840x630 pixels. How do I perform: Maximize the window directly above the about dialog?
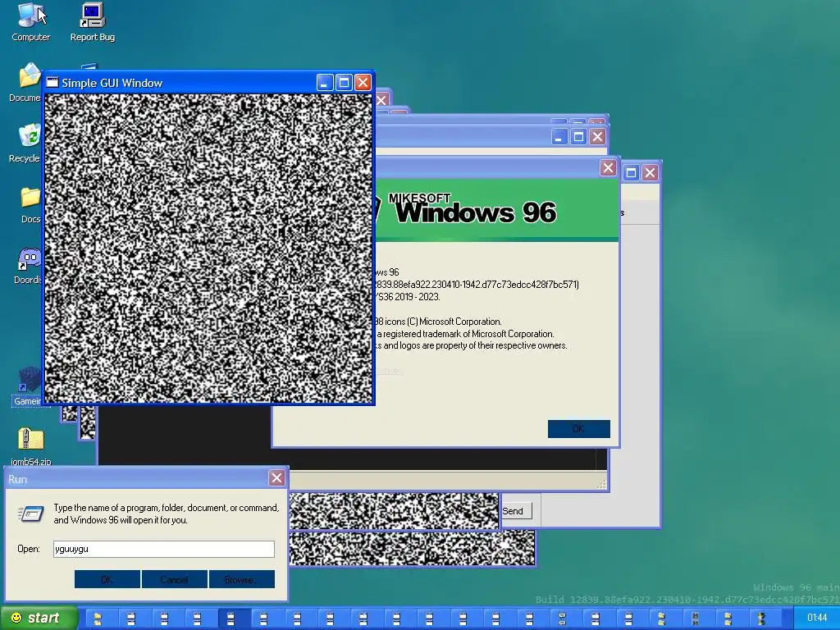pyautogui.click(x=578, y=137)
